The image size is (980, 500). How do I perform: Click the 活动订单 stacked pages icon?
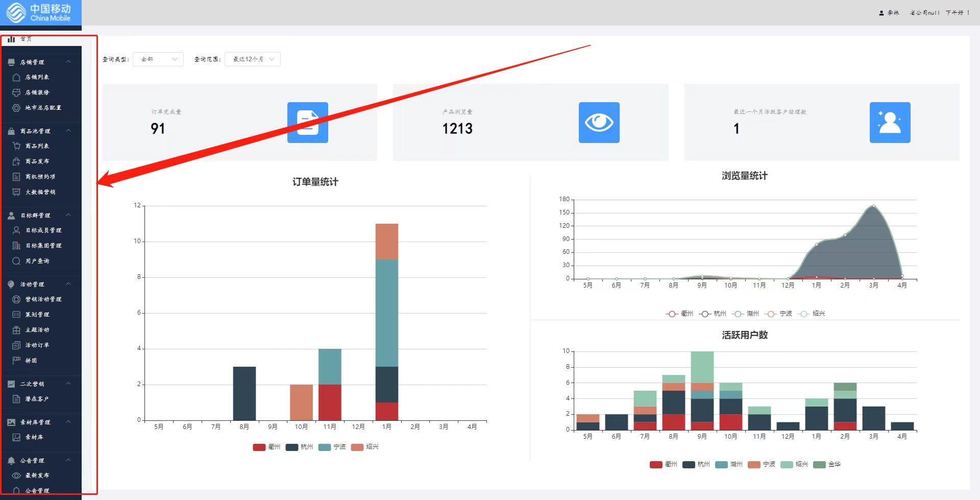(x=16, y=345)
